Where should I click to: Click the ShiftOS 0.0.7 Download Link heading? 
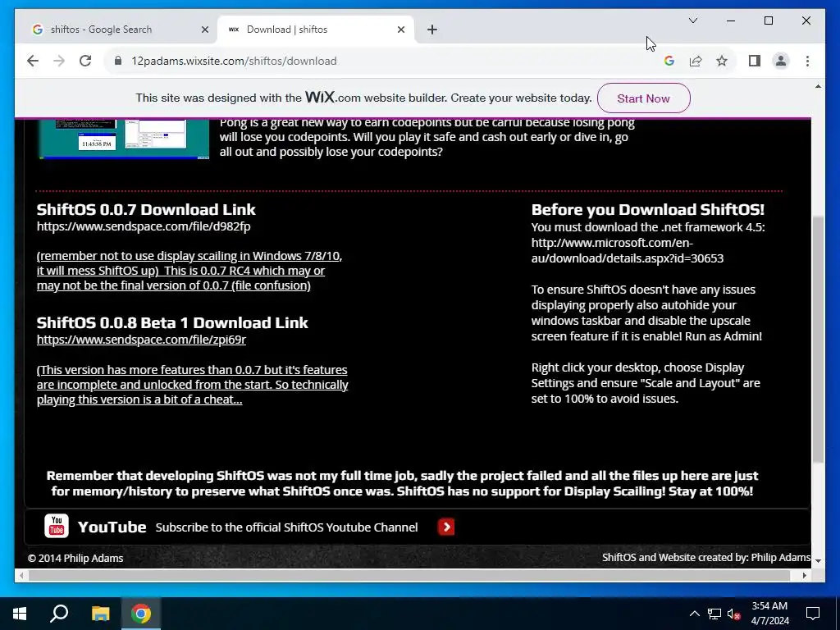point(146,209)
